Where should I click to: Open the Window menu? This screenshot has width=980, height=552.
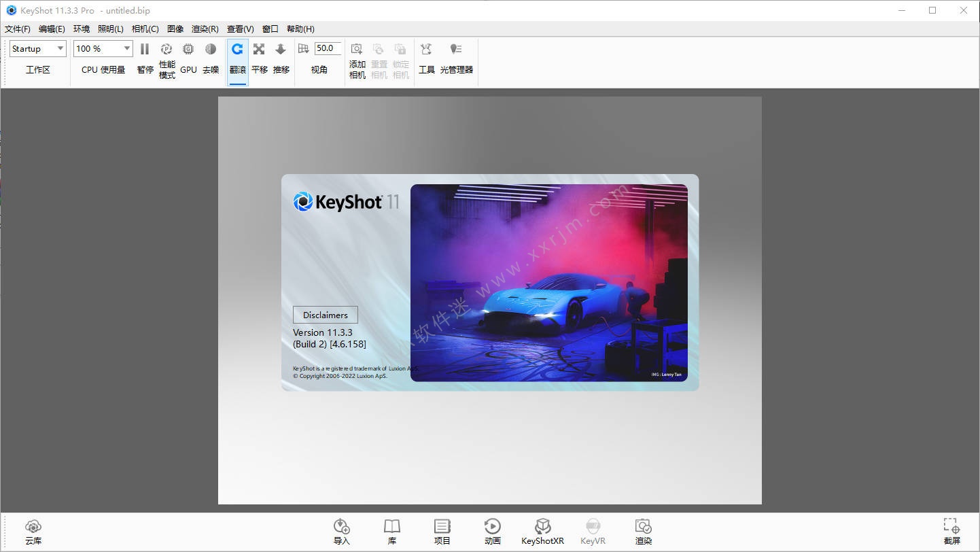coord(270,29)
